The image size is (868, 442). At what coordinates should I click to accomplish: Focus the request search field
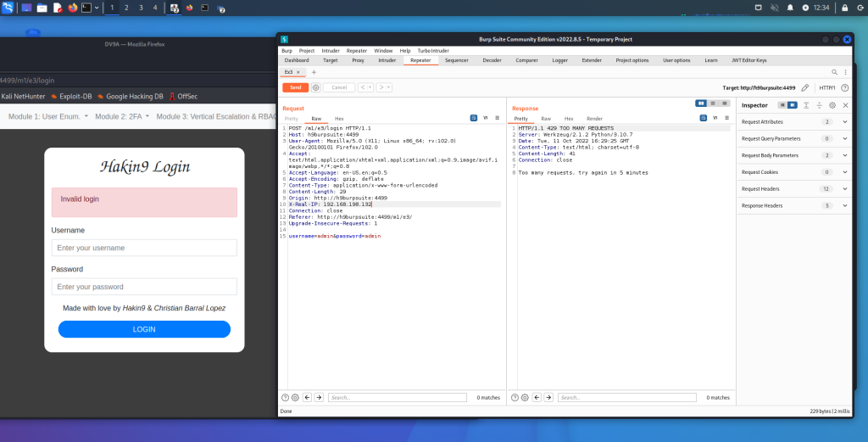[x=398, y=397]
